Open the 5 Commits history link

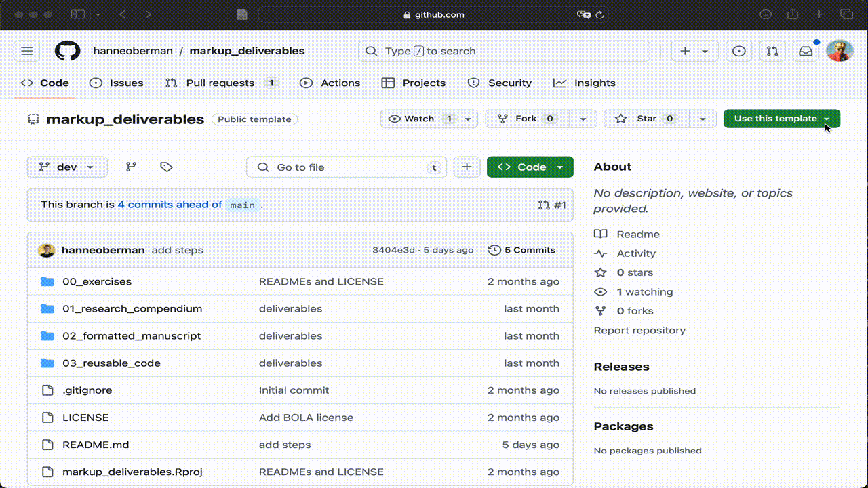click(x=521, y=250)
